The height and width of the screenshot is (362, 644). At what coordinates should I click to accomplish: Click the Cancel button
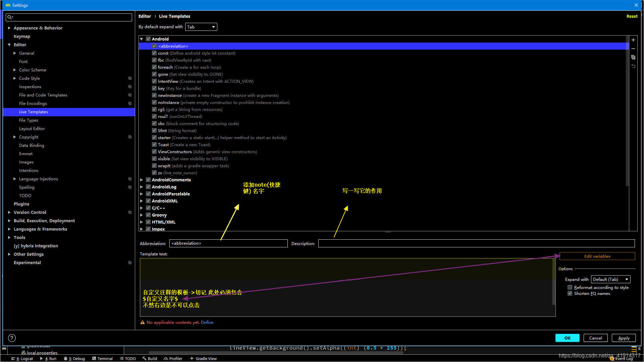(x=595, y=338)
